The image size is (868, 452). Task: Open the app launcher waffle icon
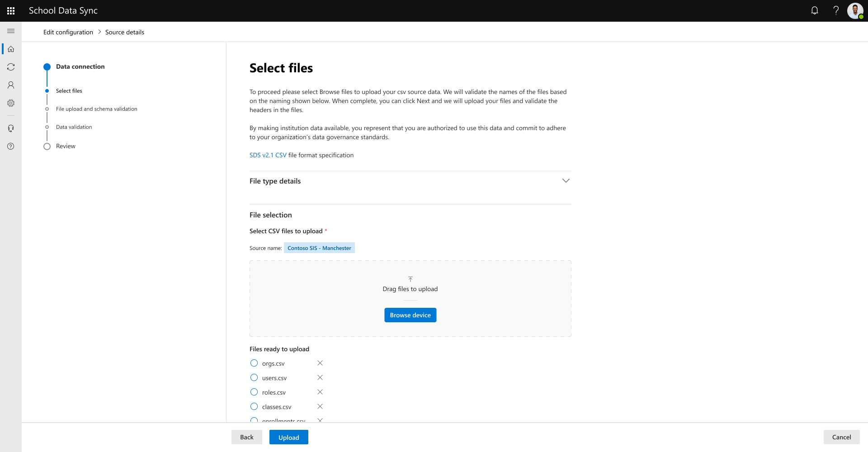[x=11, y=11]
